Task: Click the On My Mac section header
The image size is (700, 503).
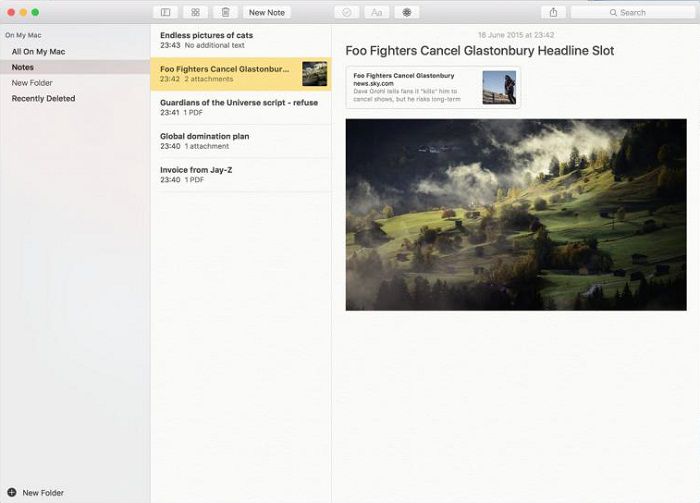Action: 23,35
